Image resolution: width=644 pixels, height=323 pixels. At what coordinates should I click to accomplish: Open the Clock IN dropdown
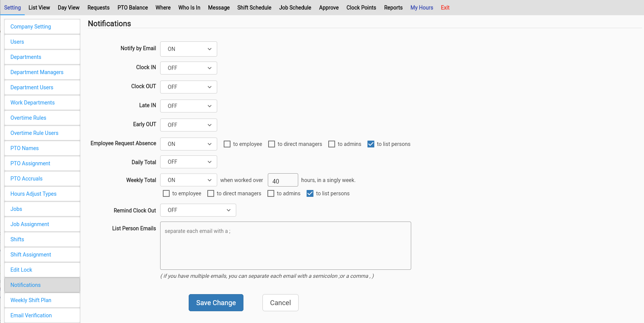click(189, 68)
